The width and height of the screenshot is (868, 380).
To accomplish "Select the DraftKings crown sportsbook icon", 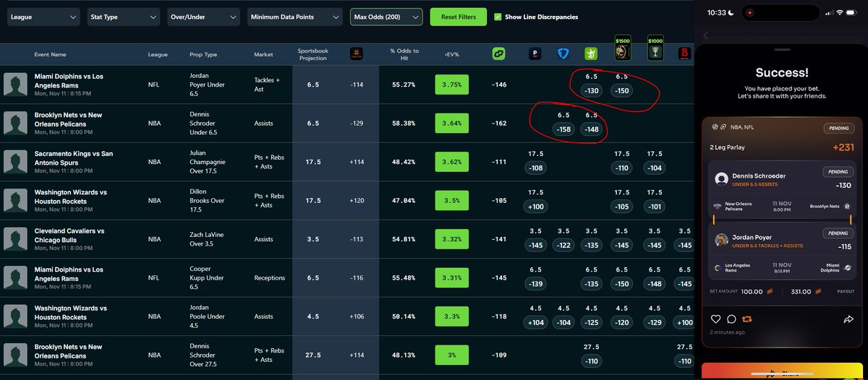I will [x=592, y=53].
